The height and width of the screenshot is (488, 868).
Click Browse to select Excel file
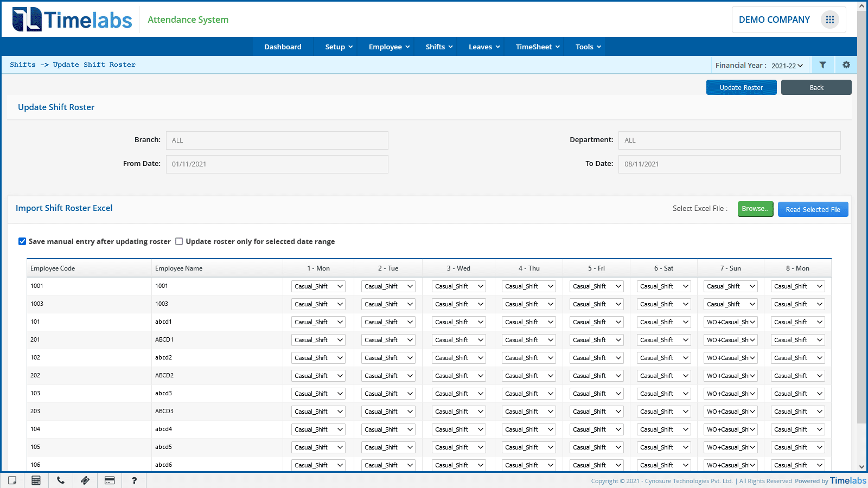(x=755, y=209)
